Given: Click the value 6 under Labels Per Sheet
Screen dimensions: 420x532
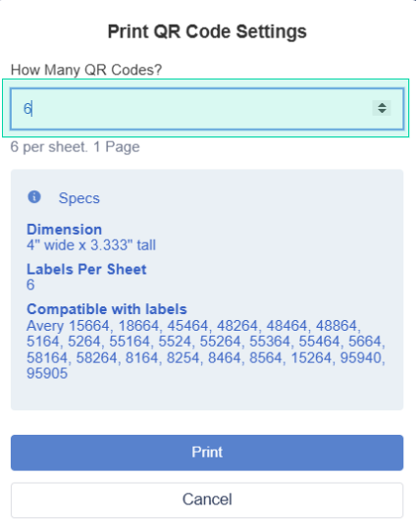Looking at the screenshot, I should click(x=30, y=285).
